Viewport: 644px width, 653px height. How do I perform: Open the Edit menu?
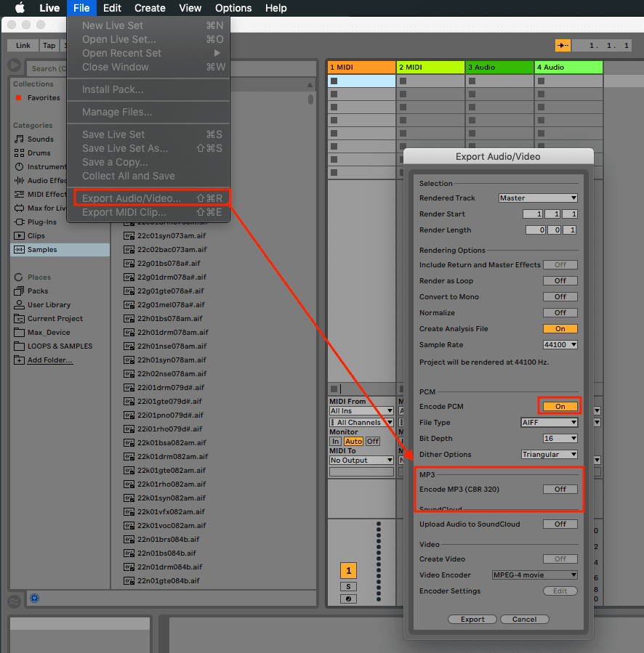coord(112,8)
